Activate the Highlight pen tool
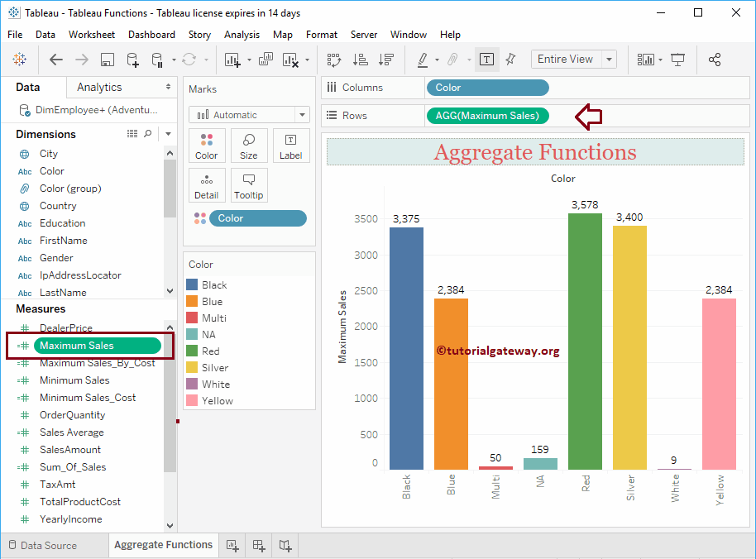 [x=423, y=59]
